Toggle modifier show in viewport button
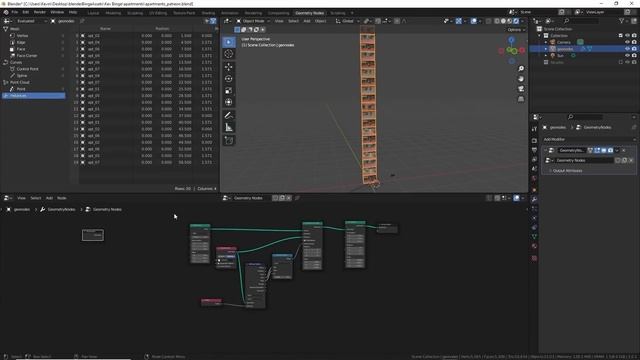The height and width of the screenshot is (360, 640). click(604, 150)
